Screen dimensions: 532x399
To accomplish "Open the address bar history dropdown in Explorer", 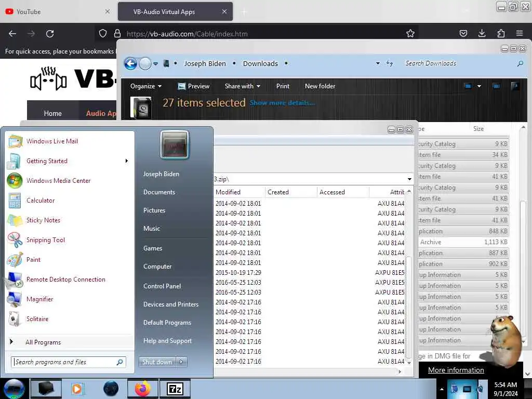I will 378,63.
